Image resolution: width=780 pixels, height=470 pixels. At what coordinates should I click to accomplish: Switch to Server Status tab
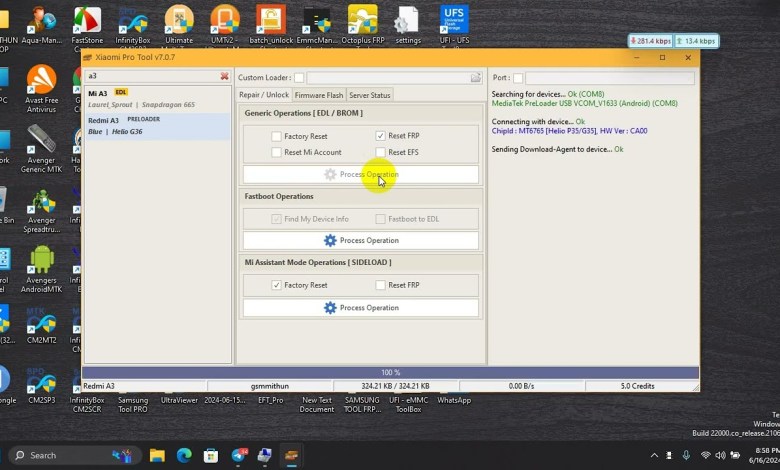point(370,95)
